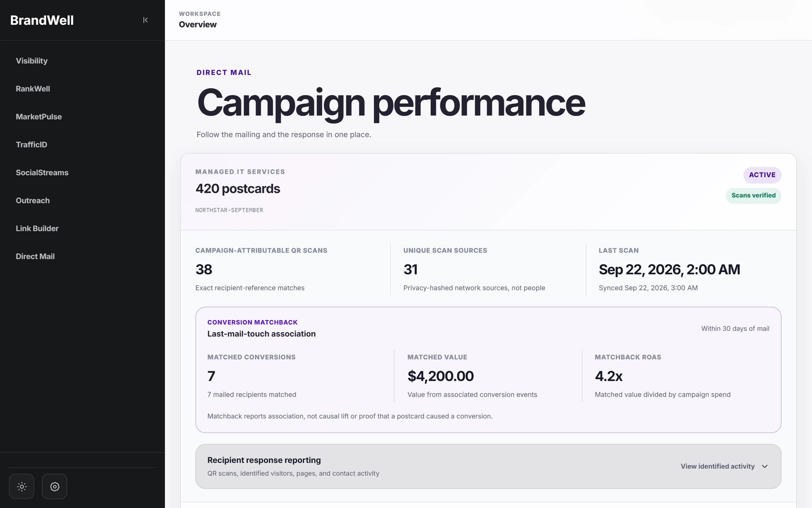Screen dimensions: 812x508
Task: Click the last scan date Sep 22, 2026, 2:00 AM
Action: (x=669, y=269)
